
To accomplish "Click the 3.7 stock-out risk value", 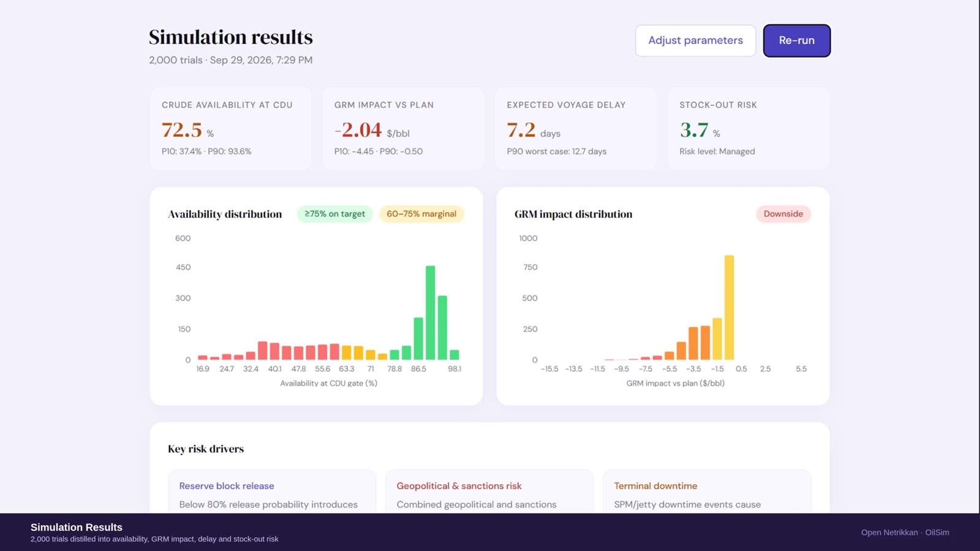I will pos(694,130).
